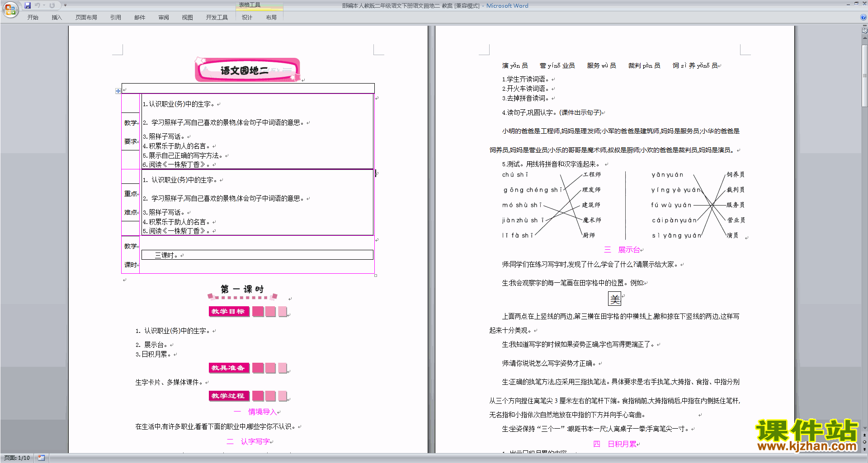Click the line 3.去掉拼音读词
The height and width of the screenshot is (463, 868).
point(526,98)
